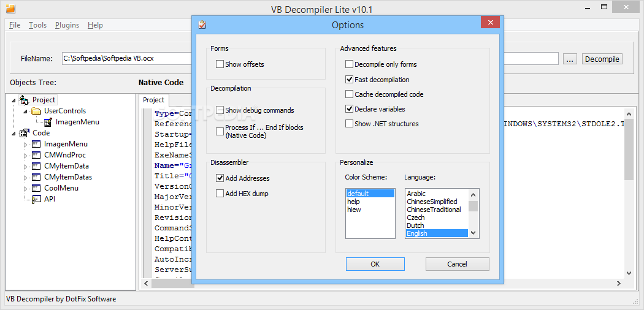Click the Code node icon in tree
Screen dimensions: 644x310
[25, 133]
